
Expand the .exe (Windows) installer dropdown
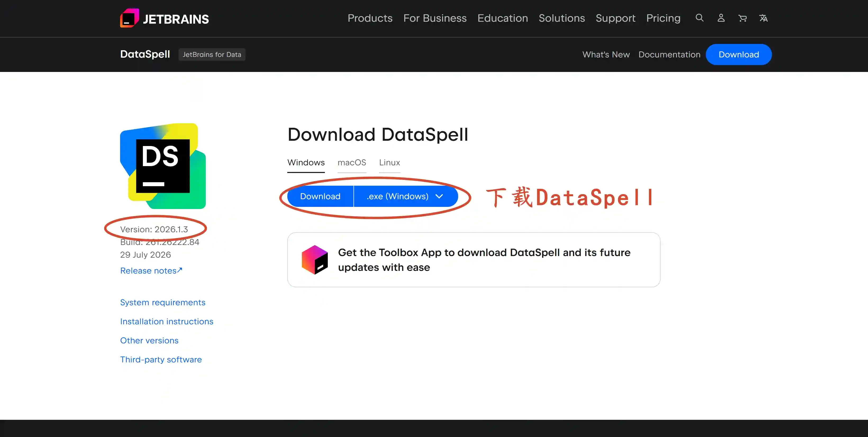(406, 197)
